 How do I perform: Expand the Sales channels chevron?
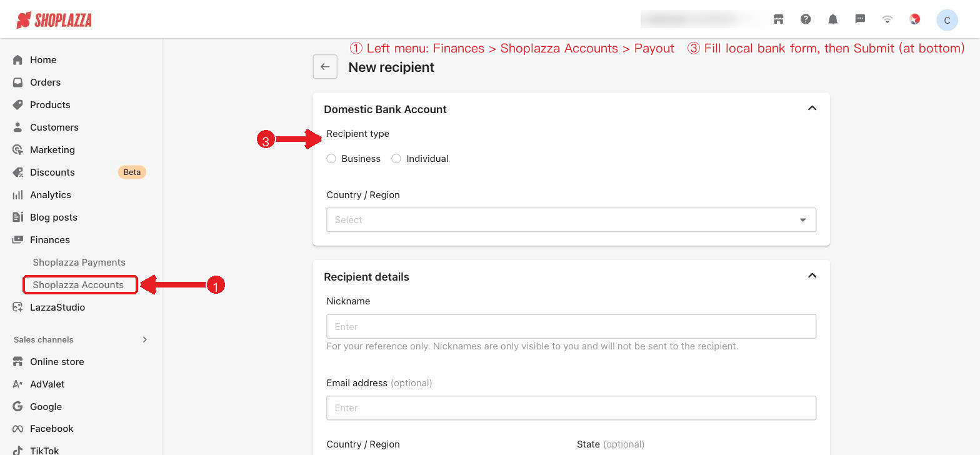coord(145,339)
